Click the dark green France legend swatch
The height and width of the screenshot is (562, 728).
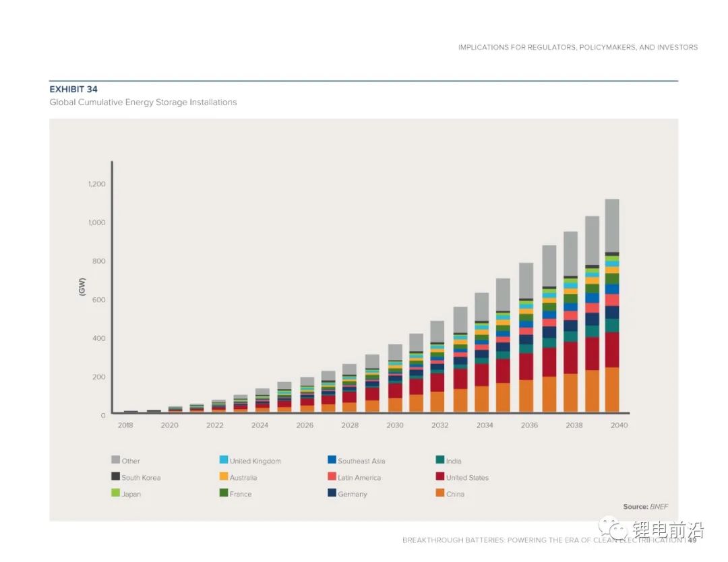(223, 493)
